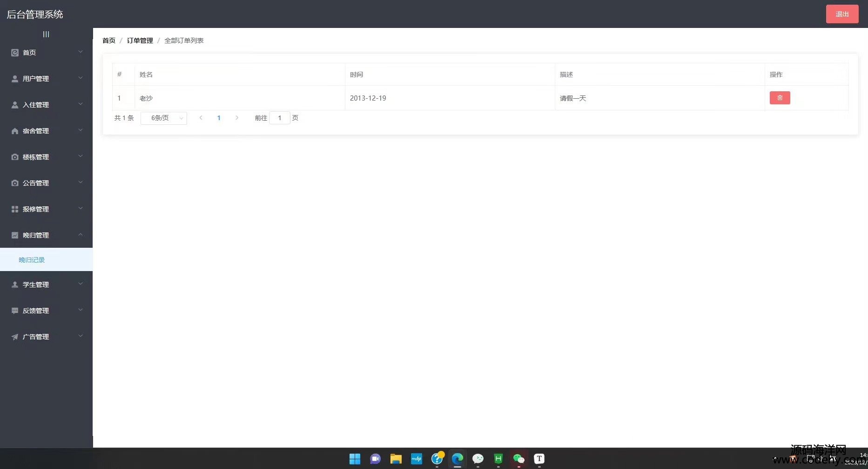Delete the 老沙 record with trash icon

tap(780, 98)
